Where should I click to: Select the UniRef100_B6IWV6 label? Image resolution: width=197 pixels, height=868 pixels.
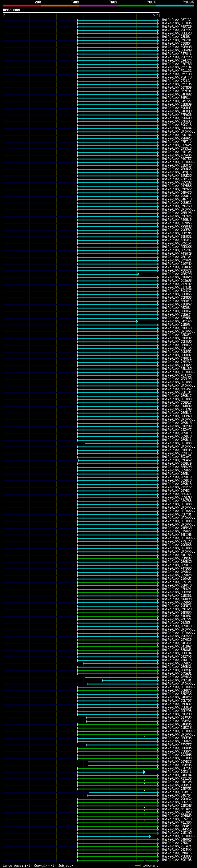tap(176, 809)
